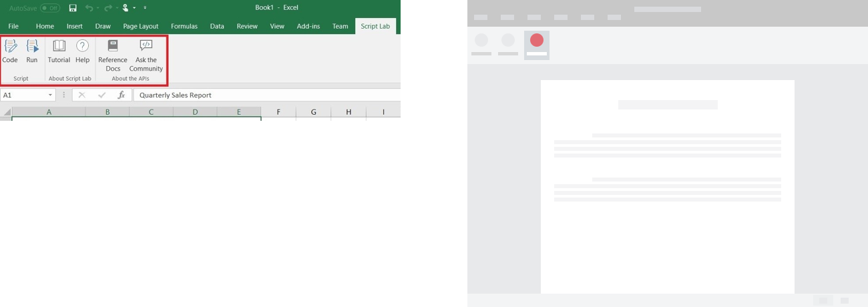The image size is (868, 307).
Task: Click the Insert Function fx icon
Action: click(122, 95)
